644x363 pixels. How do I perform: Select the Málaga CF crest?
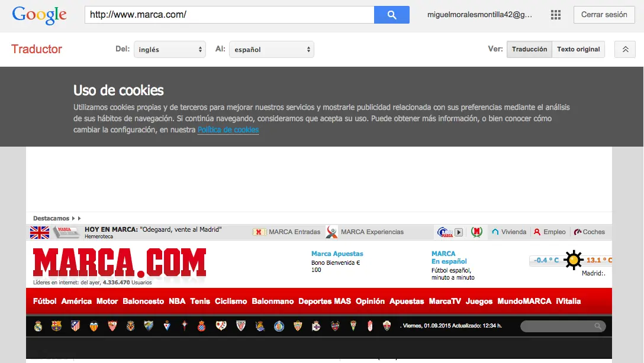point(149,326)
